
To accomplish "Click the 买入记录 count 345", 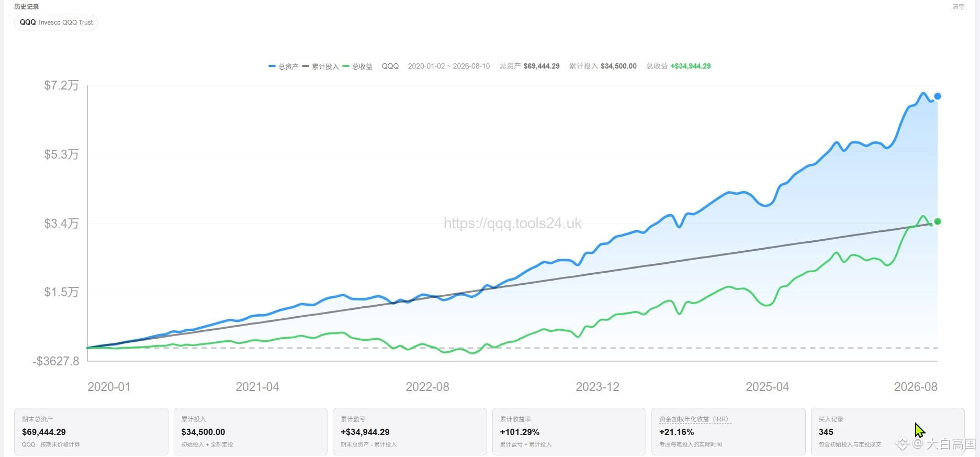I will pyautogui.click(x=826, y=432).
